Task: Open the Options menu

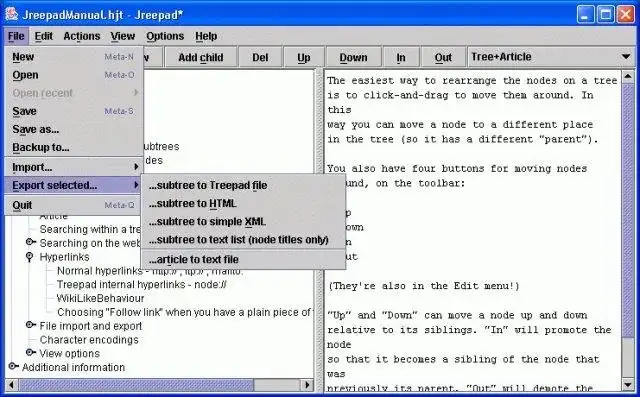Action: click(165, 36)
